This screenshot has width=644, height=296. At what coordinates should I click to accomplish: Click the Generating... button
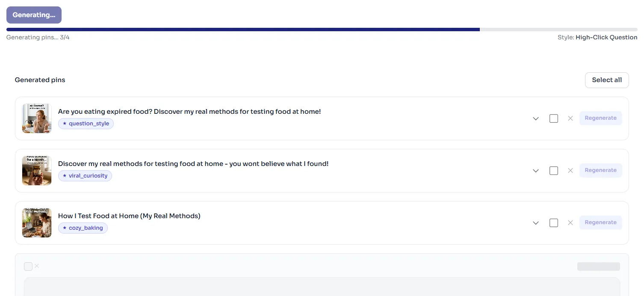[34, 15]
